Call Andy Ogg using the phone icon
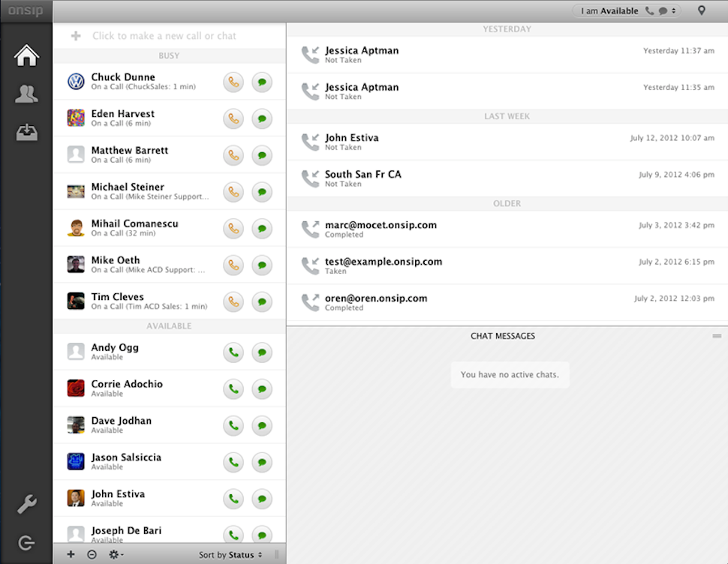 [233, 352]
